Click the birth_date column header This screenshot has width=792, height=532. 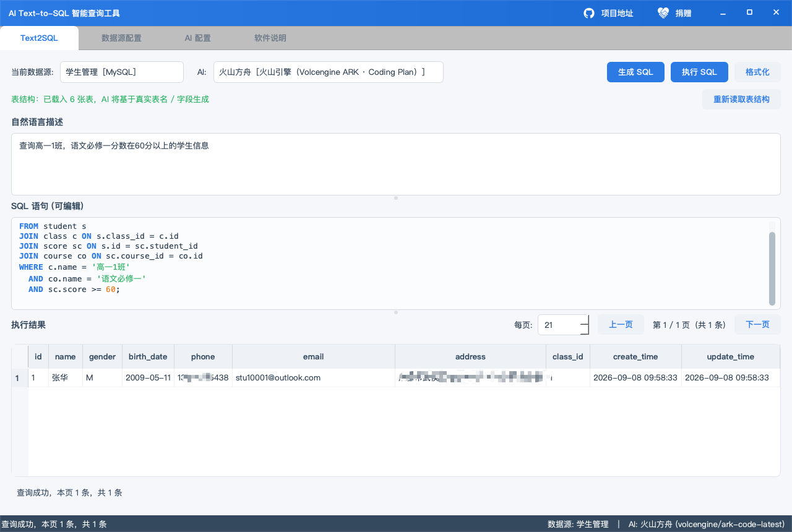[x=148, y=356]
